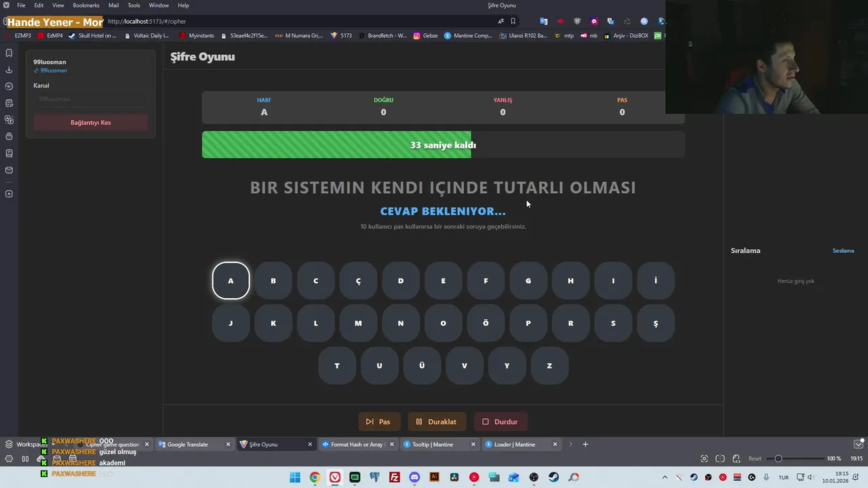Open Myinstants bookmark in bookmarks bar

coord(197,35)
